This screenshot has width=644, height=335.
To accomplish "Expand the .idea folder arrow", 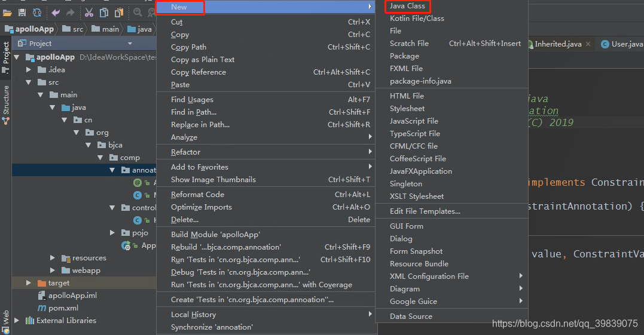I will (29, 70).
